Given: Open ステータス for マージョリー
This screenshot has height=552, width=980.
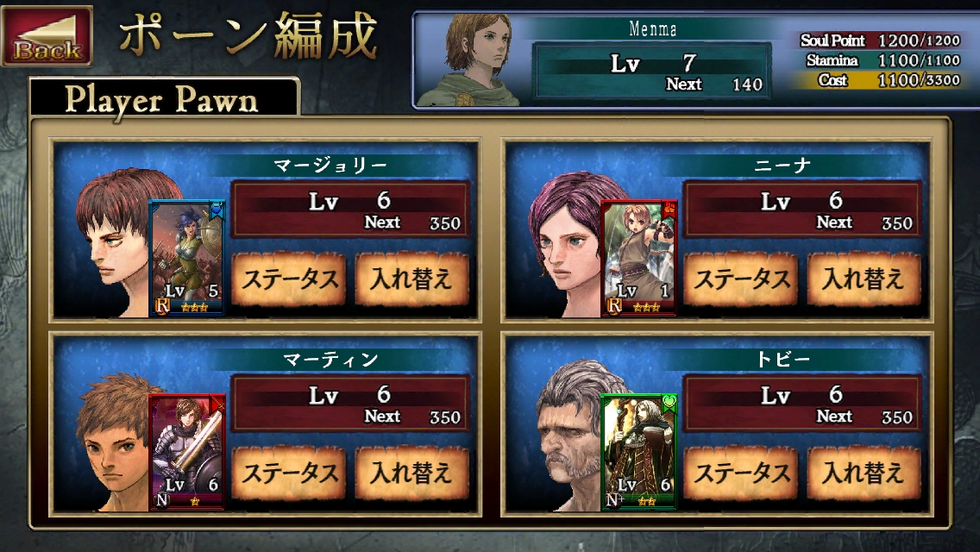Looking at the screenshot, I should 289,279.
